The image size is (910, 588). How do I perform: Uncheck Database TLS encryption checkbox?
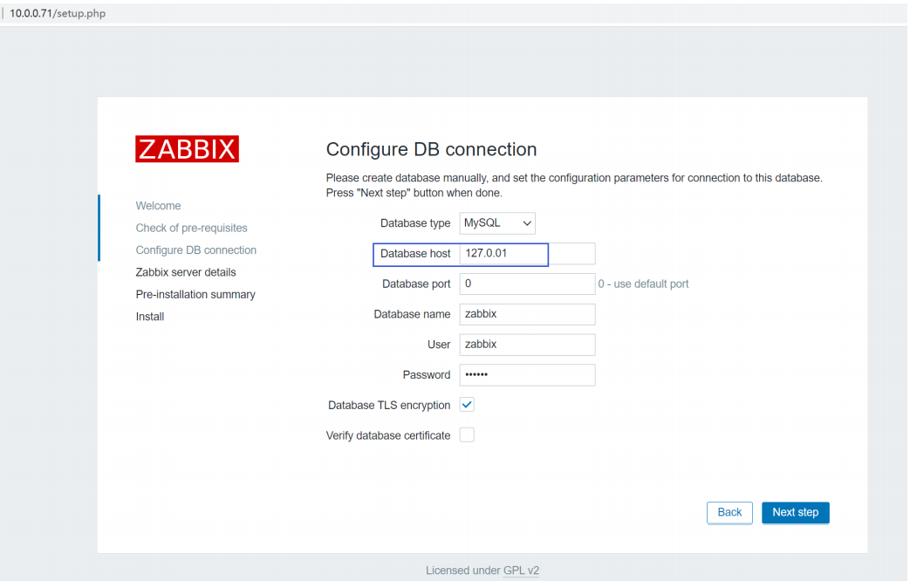(x=467, y=405)
